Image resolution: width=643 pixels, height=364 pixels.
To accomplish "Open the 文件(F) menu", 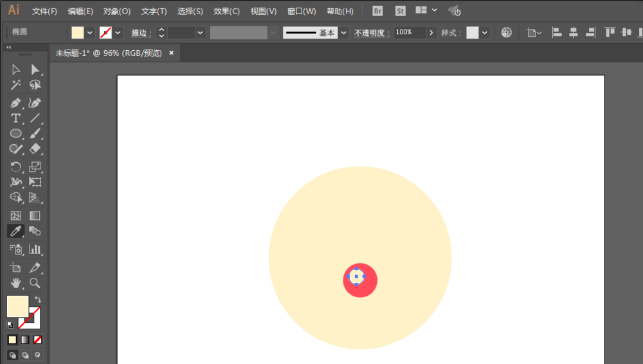I will pyautogui.click(x=44, y=11).
